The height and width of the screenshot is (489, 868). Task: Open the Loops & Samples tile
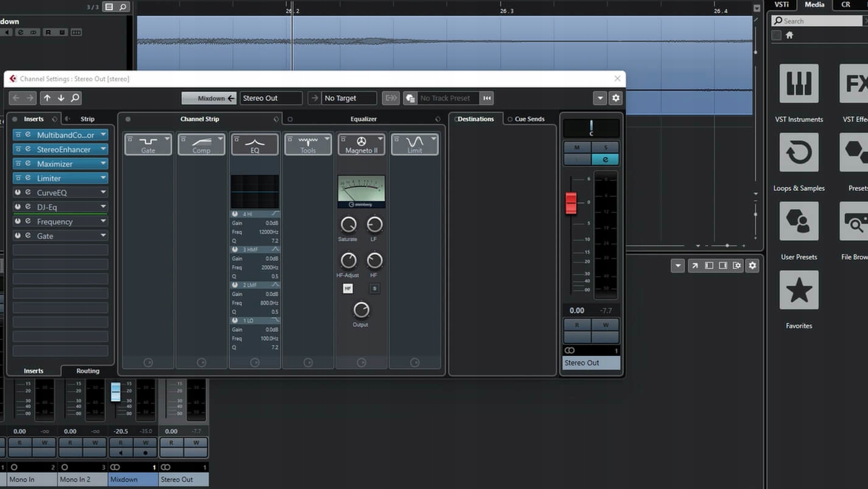click(x=799, y=153)
